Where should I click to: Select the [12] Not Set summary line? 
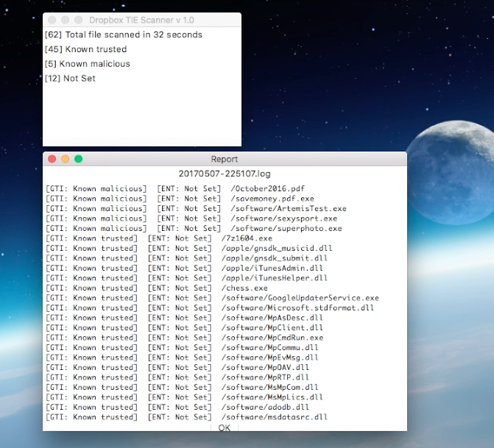tap(70, 78)
